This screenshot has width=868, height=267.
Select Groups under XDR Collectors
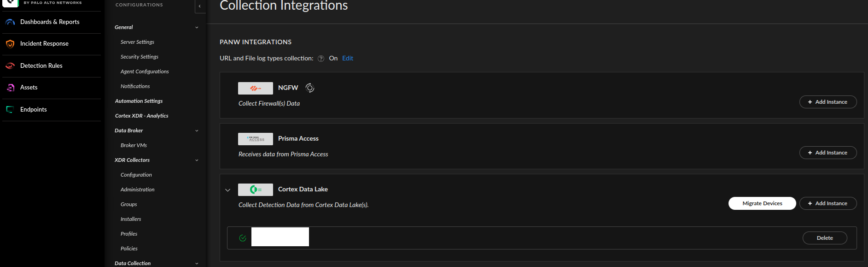(128, 204)
